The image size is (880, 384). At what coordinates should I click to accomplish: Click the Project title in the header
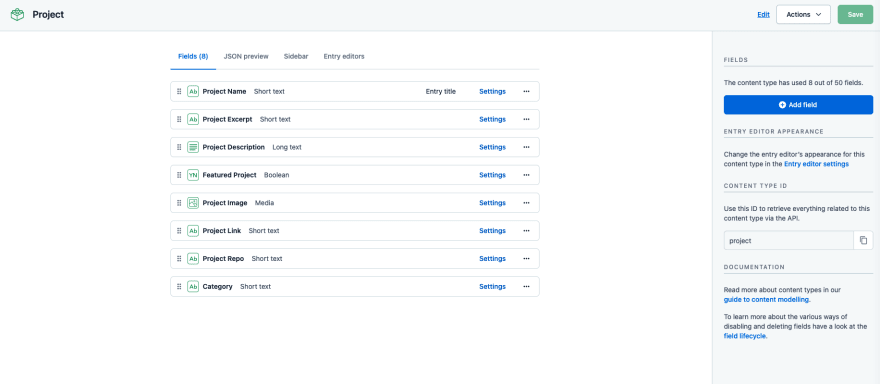(x=48, y=15)
